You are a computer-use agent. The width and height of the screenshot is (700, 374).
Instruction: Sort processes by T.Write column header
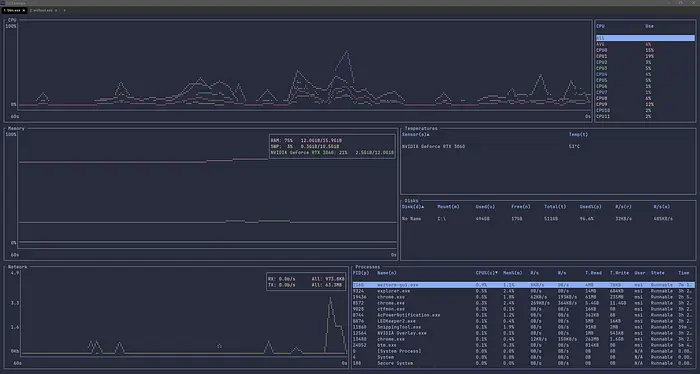coord(619,273)
